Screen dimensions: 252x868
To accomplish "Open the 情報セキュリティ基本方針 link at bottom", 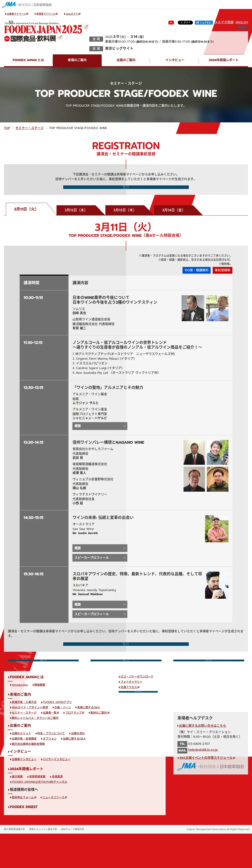I will pos(43,829).
